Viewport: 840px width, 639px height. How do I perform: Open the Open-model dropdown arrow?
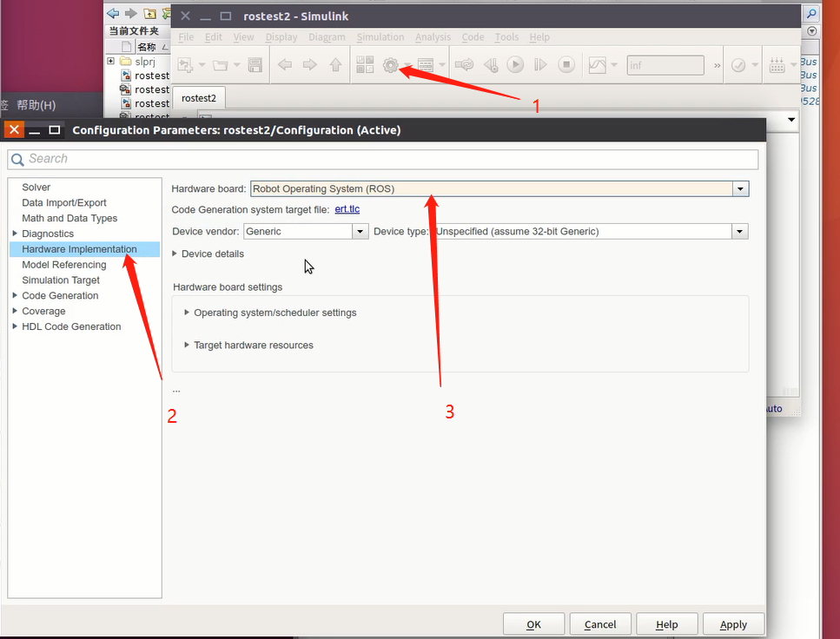click(236, 65)
